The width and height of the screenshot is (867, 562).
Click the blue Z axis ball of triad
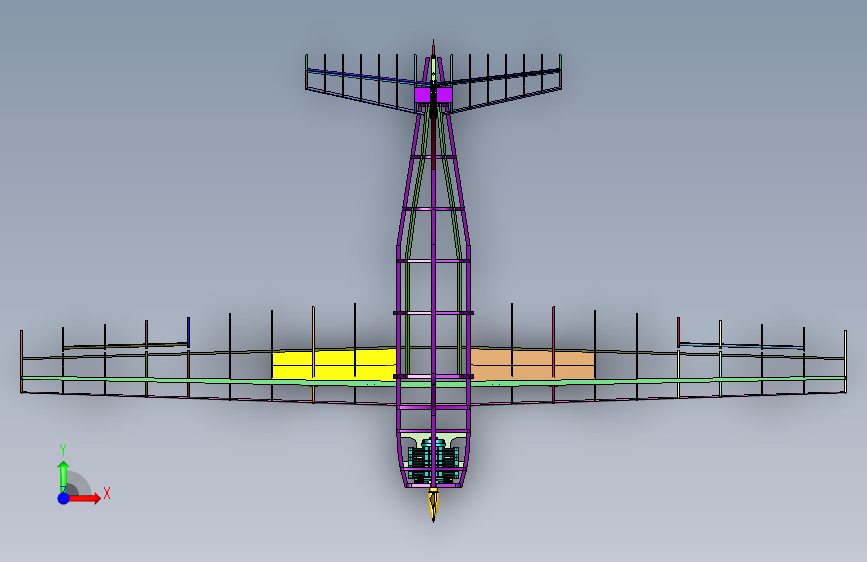pyautogui.click(x=64, y=498)
